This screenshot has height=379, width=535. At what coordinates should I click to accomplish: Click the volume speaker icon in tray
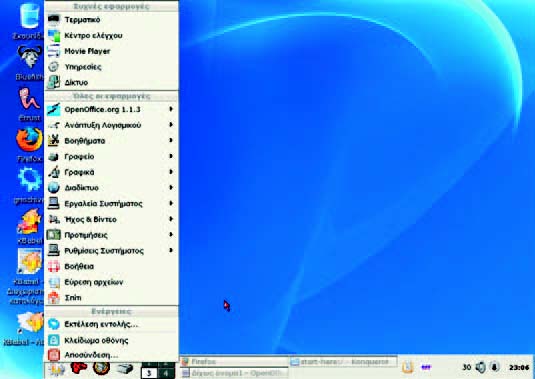(480, 367)
